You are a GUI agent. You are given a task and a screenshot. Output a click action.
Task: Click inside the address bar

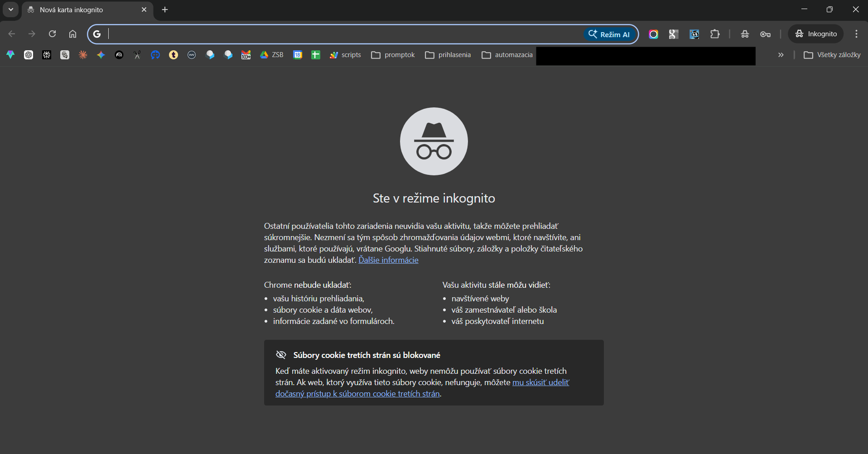point(317,34)
